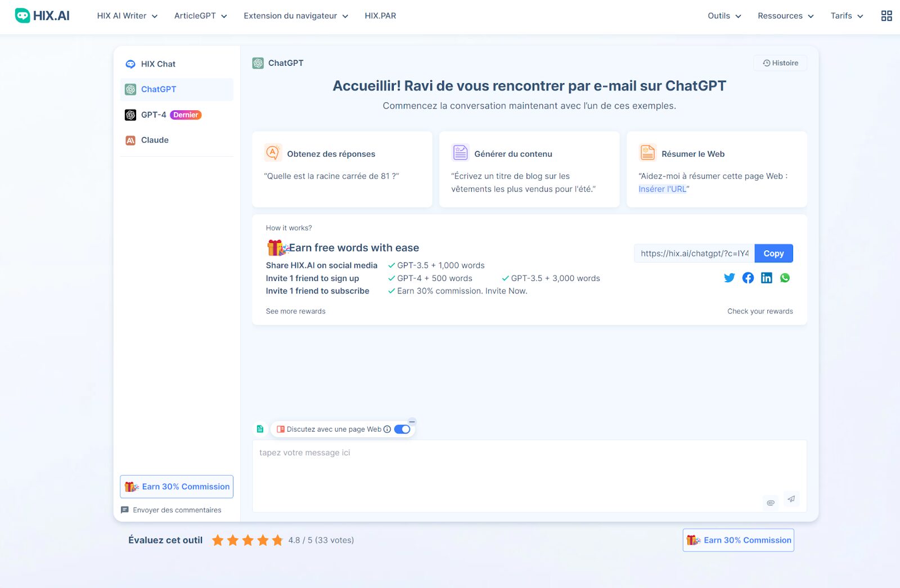This screenshot has height=588, width=900.
Task: Click the referral URL field
Action: pos(694,254)
